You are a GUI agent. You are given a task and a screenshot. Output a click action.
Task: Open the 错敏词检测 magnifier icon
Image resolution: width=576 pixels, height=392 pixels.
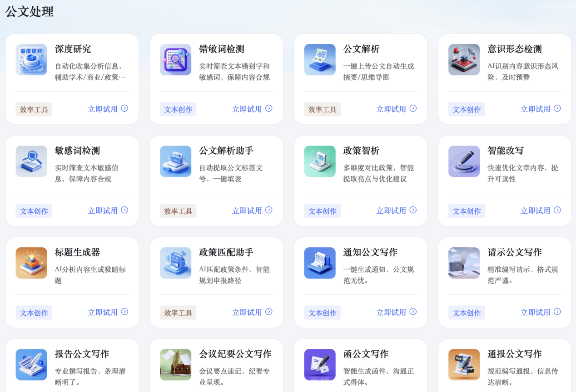coord(175,59)
